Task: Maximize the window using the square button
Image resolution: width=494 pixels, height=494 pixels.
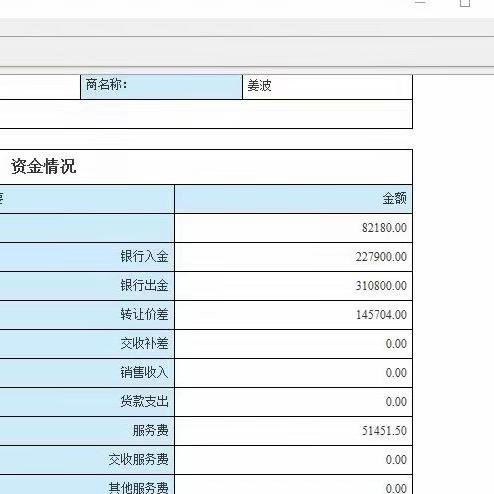Action: pyautogui.click(x=465, y=3)
